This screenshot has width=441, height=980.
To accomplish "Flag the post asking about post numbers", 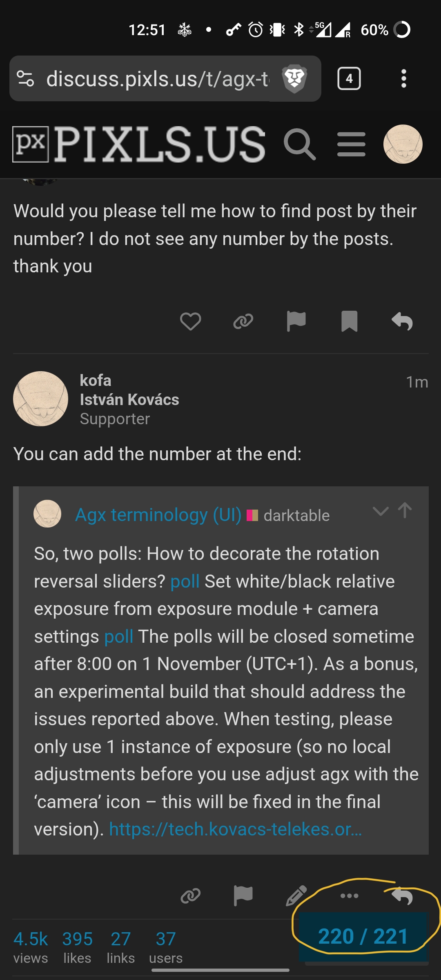I will click(x=296, y=321).
